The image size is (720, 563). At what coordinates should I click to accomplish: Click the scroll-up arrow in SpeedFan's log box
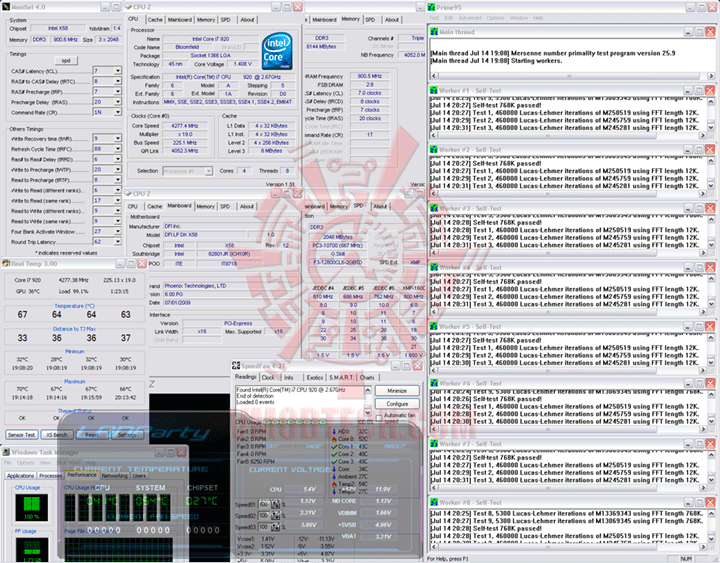point(368,390)
